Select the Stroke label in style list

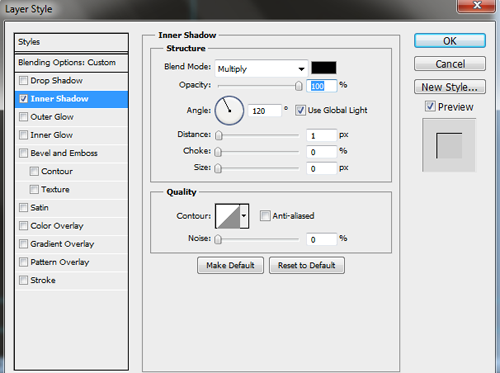[43, 280]
